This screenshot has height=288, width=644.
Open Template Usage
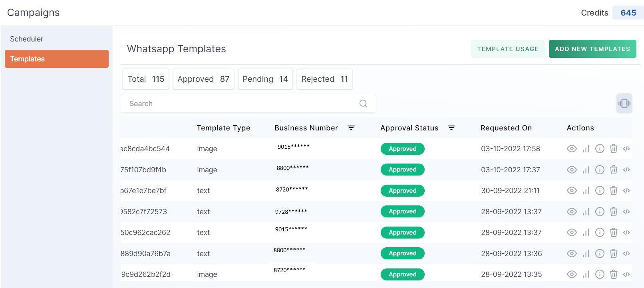click(508, 49)
